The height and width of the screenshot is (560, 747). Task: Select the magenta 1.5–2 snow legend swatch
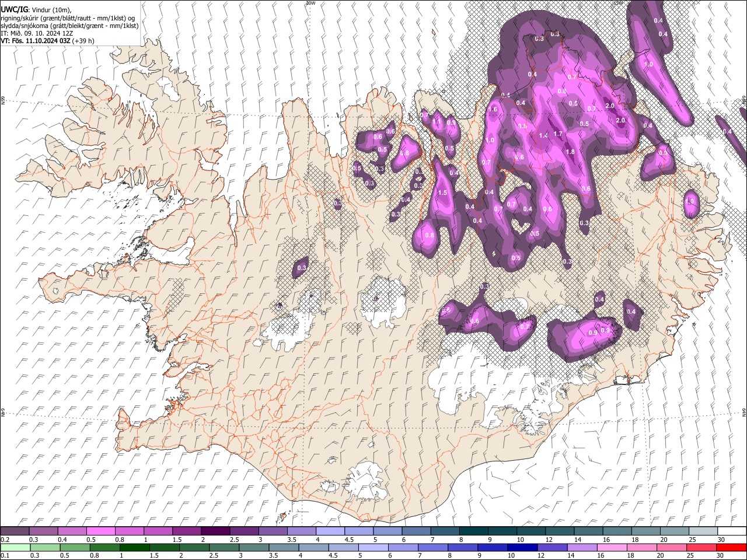187,531
